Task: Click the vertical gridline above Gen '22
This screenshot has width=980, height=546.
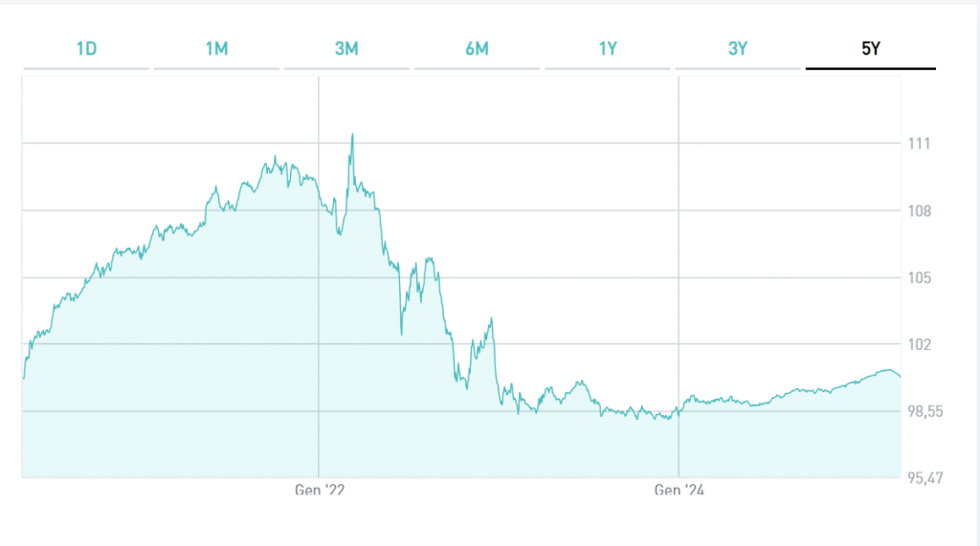Action: pyautogui.click(x=319, y=287)
